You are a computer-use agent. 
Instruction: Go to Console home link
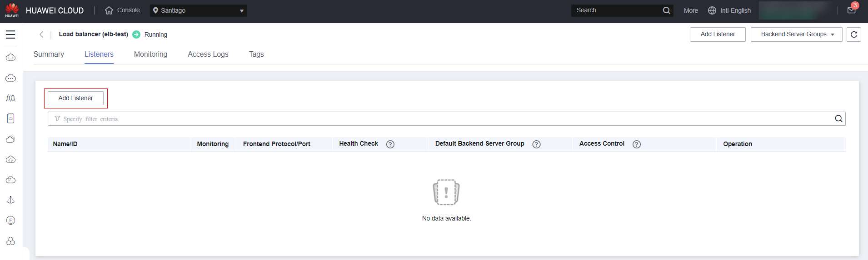point(122,10)
